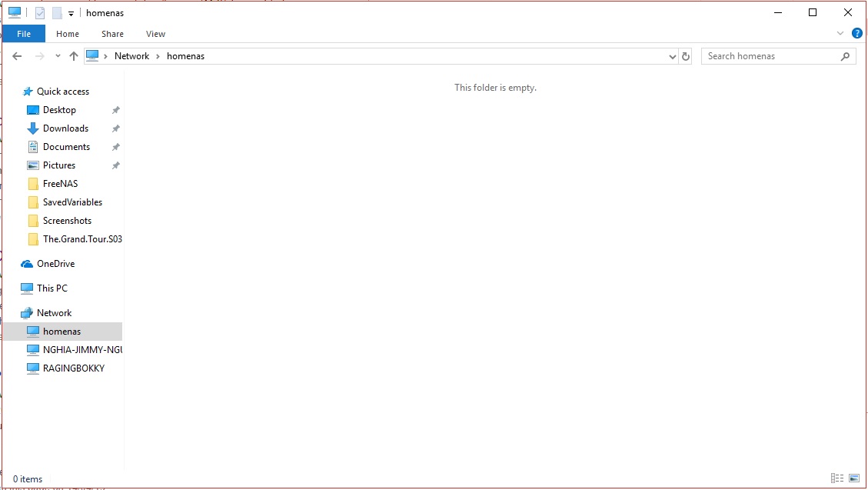Click the New folder quick access toolbar icon
The height and width of the screenshot is (490, 868).
[57, 13]
